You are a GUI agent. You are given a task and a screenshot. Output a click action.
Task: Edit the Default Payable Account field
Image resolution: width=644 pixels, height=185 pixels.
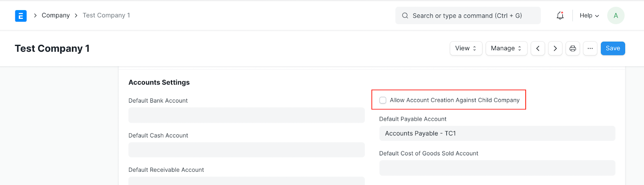[497, 133]
